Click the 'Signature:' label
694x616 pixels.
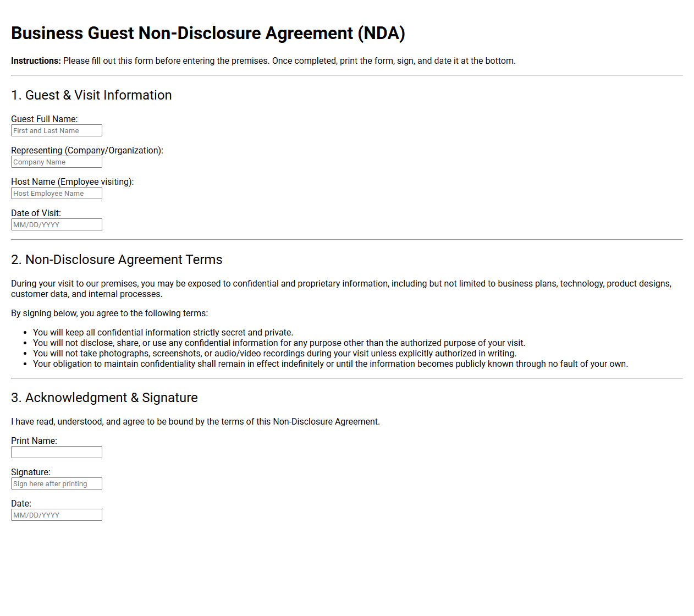click(x=31, y=472)
